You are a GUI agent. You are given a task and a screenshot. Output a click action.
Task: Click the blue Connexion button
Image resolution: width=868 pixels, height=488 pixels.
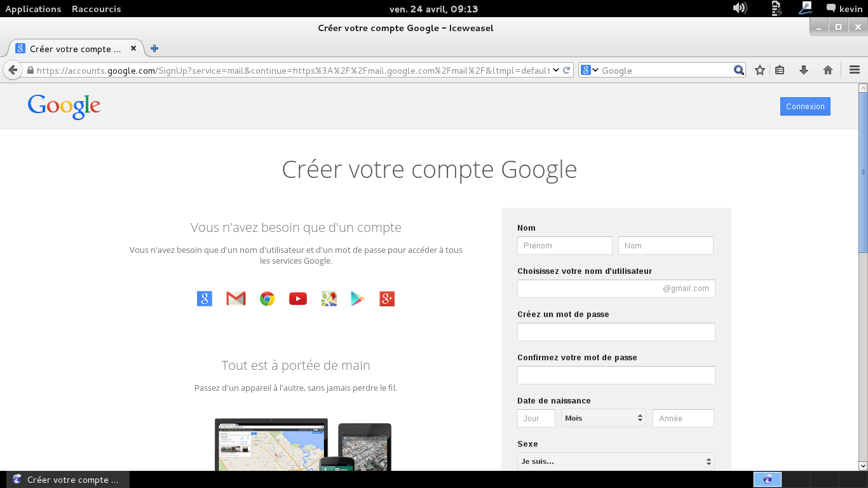point(805,106)
